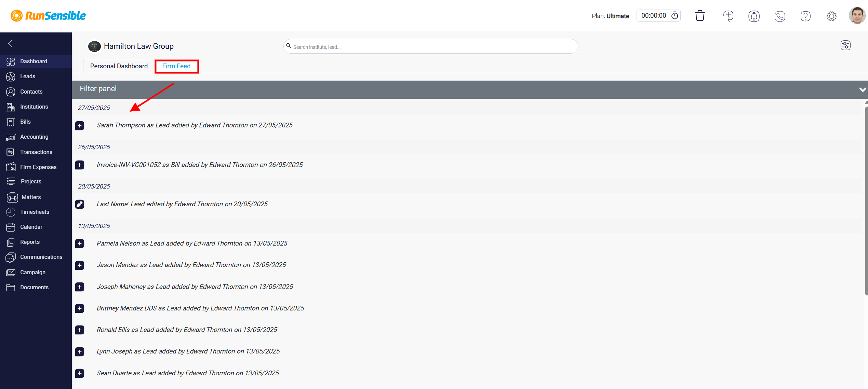868x389 pixels.
Task: Click the Calendar sidebar icon
Action: 11,227
